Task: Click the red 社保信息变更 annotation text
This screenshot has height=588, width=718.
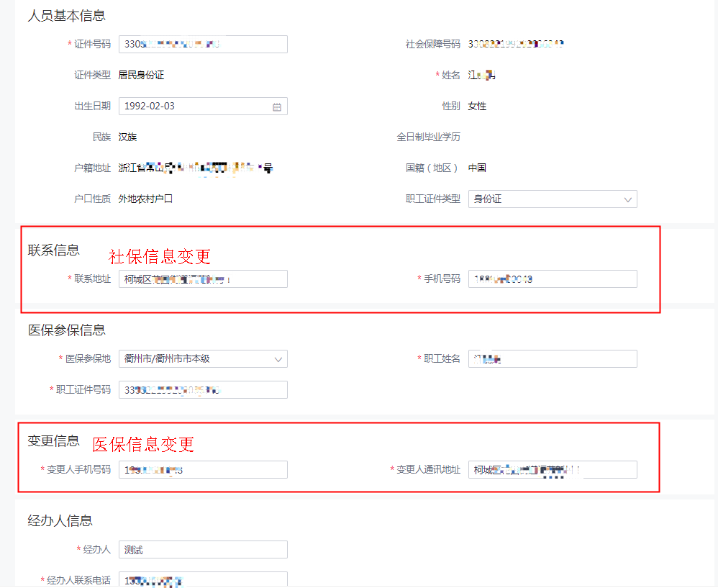Action: click(x=160, y=256)
